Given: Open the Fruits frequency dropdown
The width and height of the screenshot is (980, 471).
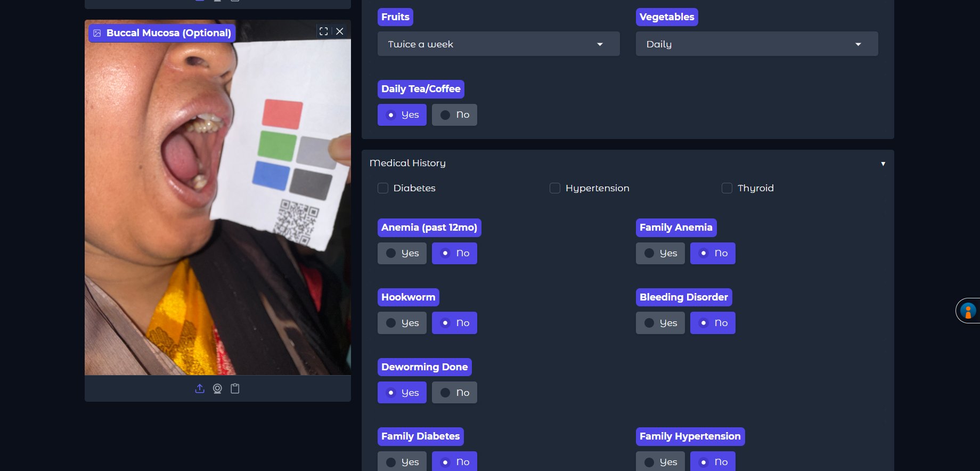Looking at the screenshot, I should pos(498,44).
